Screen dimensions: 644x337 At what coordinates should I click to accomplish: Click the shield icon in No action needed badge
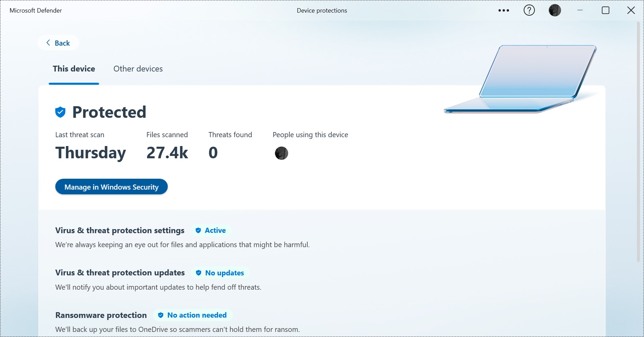point(161,315)
